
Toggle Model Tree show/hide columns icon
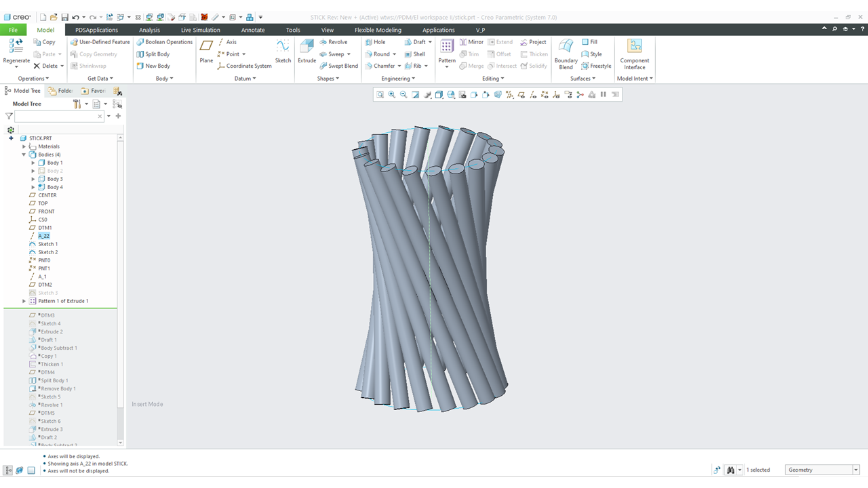[117, 104]
